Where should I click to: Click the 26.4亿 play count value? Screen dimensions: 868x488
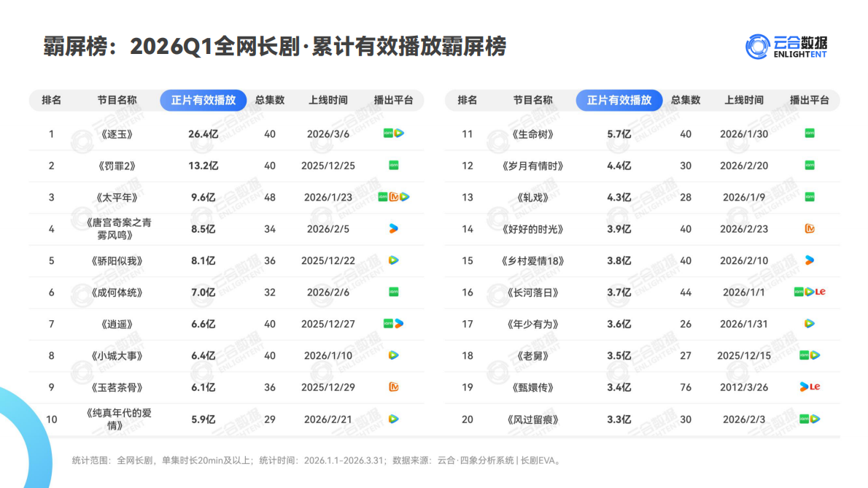[204, 134]
